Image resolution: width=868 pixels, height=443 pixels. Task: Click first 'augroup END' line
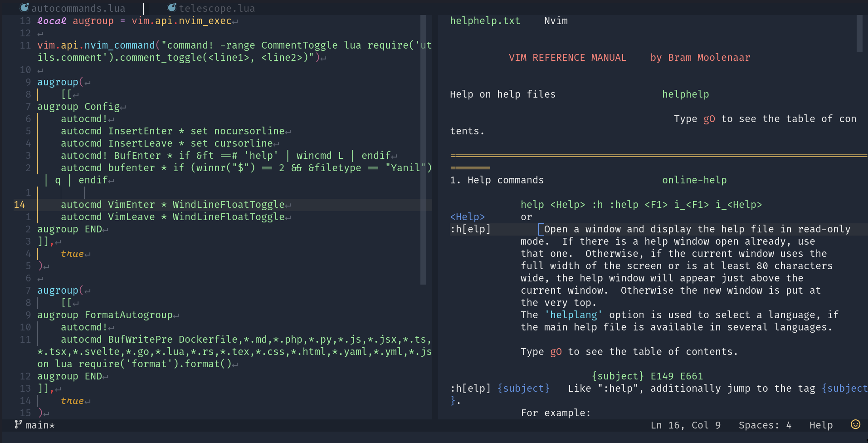69,229
